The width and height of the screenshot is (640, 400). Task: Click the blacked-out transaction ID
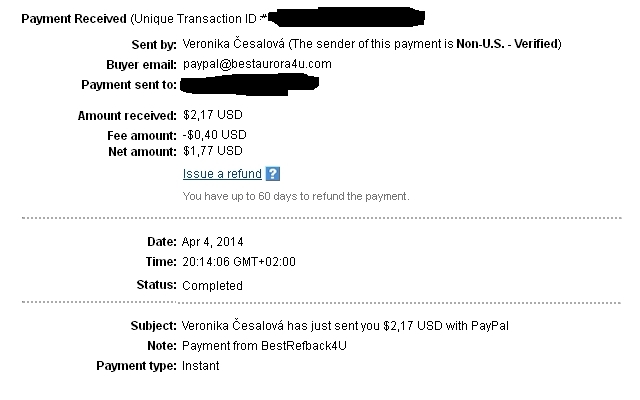pyautogui.click(x=346, y=17)
